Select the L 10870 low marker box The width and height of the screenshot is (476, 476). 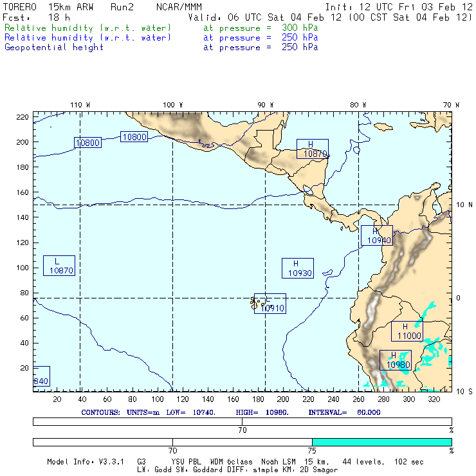pos(59,266)
